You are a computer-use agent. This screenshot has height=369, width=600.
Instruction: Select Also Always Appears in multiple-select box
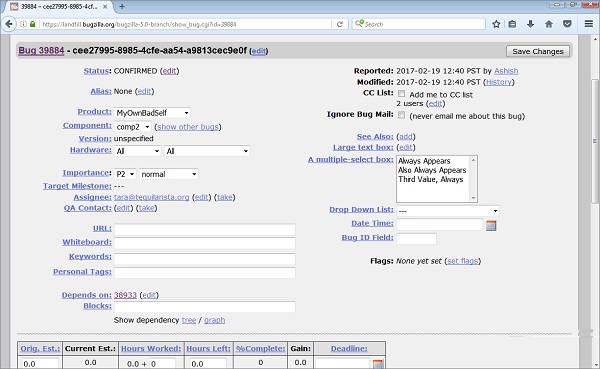click(432, 170)
